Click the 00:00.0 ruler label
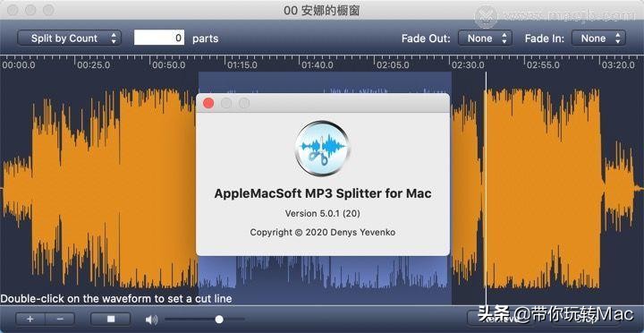 19,65
